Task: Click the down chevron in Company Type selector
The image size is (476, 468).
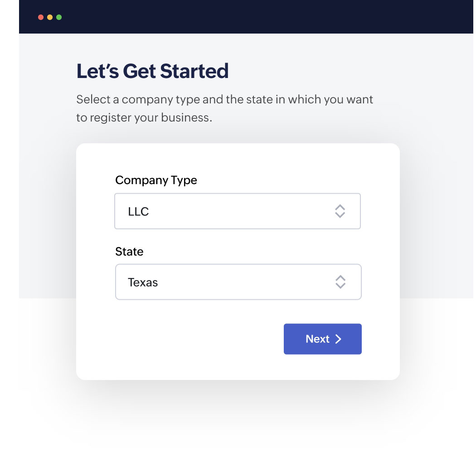Action: (x=340, y=215)
